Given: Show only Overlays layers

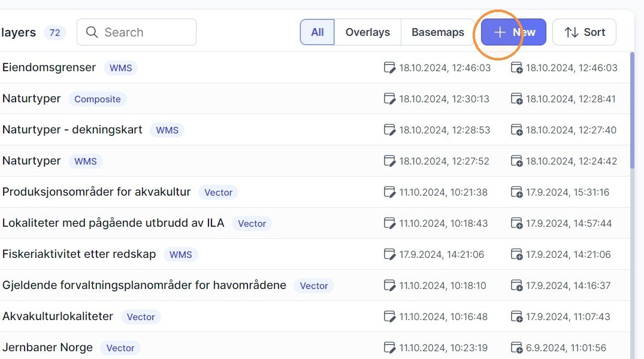Looking at the screenshot, I should click(x=368, y=32).
